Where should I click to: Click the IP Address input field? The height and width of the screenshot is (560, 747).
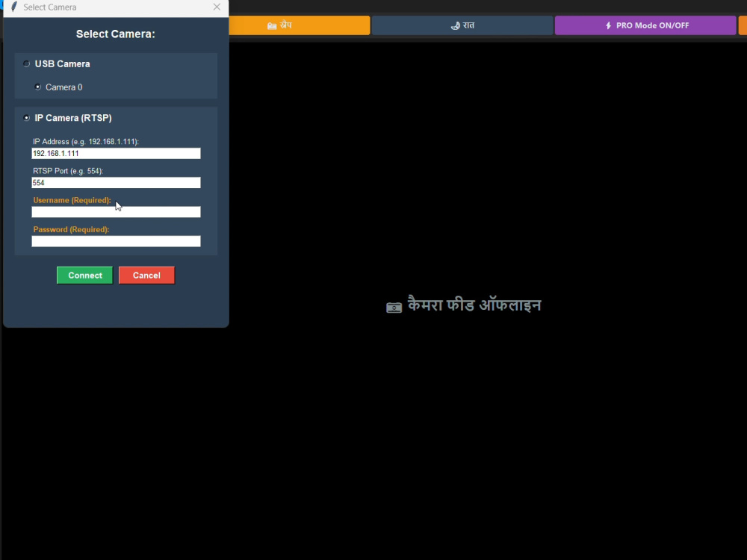pos(116,153)
